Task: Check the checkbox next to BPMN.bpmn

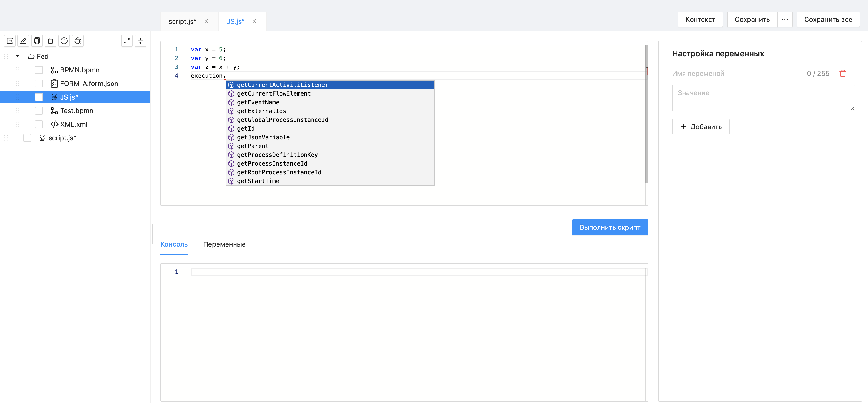Action: tap(39, 70)
